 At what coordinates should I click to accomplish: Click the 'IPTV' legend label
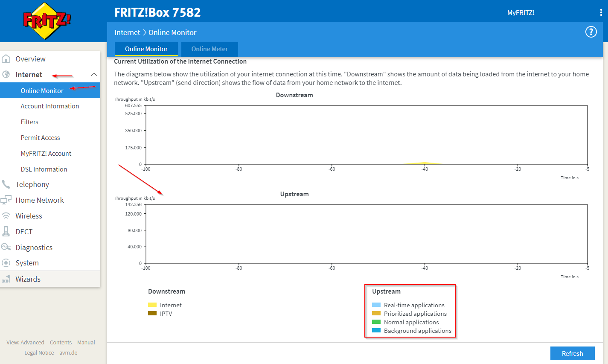coord(166,313)
